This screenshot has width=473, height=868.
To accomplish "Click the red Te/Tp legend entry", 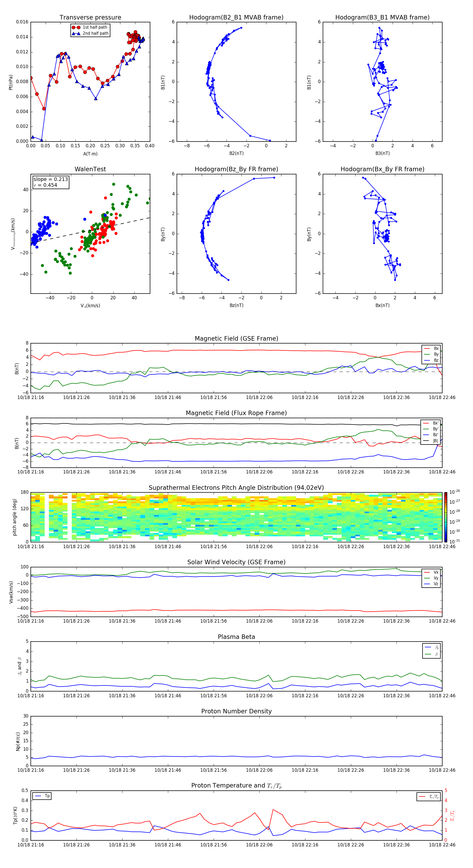I will pyautogui.click(x=429, y=796).
